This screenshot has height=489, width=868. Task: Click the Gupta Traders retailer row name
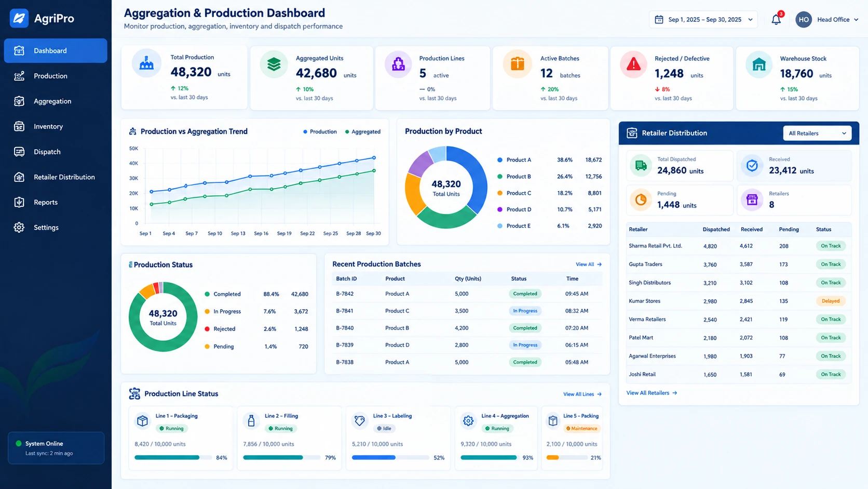pos(645,265)
